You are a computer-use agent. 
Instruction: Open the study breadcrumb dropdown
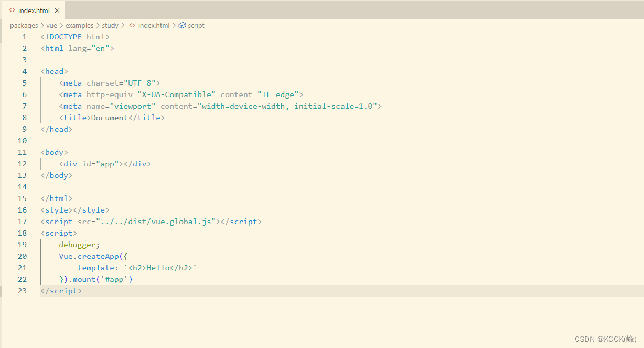pos(110,25)
